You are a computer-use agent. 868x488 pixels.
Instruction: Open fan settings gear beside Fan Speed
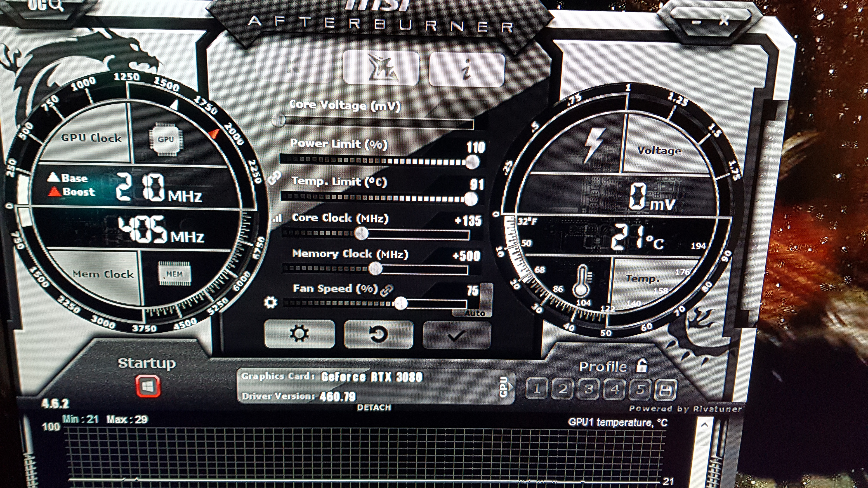[x=271, y=303]
